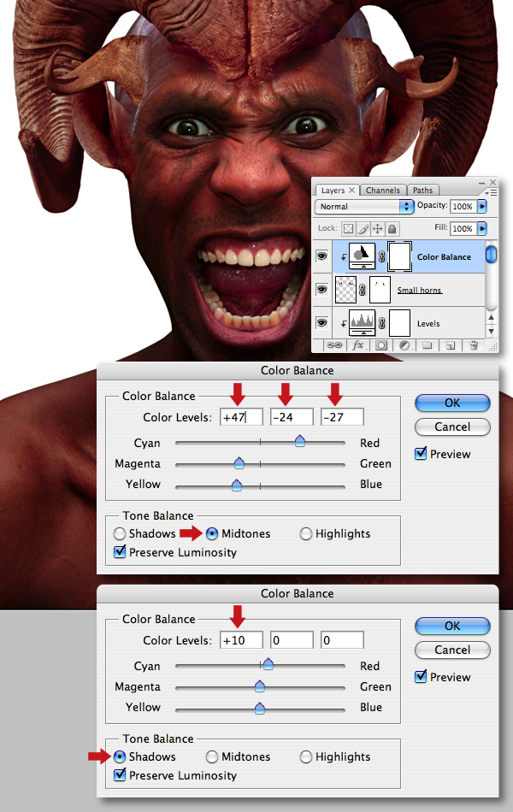513x812 pixels.
Task: Click the 'Levels' layer name
Action: tap(428, 324)
